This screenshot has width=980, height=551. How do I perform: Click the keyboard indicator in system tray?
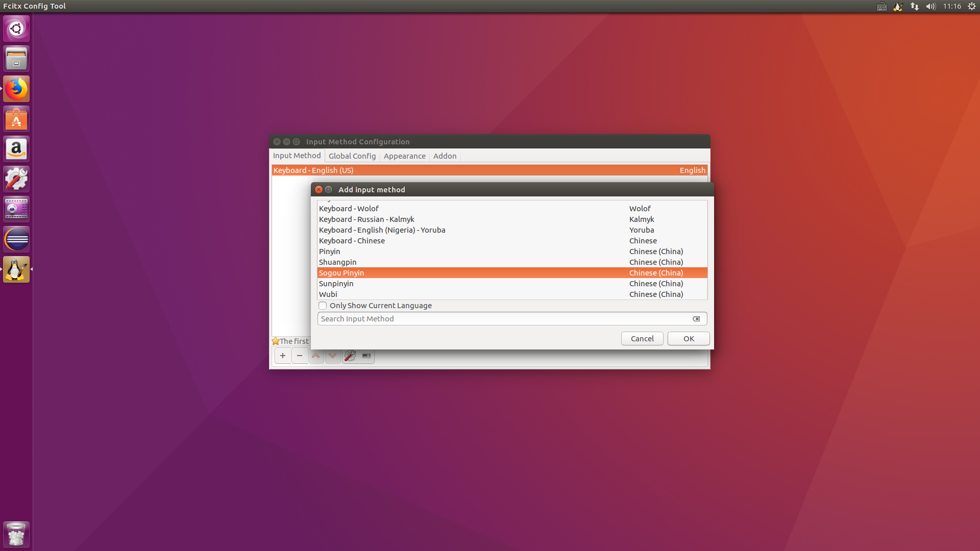click(881, 7)
